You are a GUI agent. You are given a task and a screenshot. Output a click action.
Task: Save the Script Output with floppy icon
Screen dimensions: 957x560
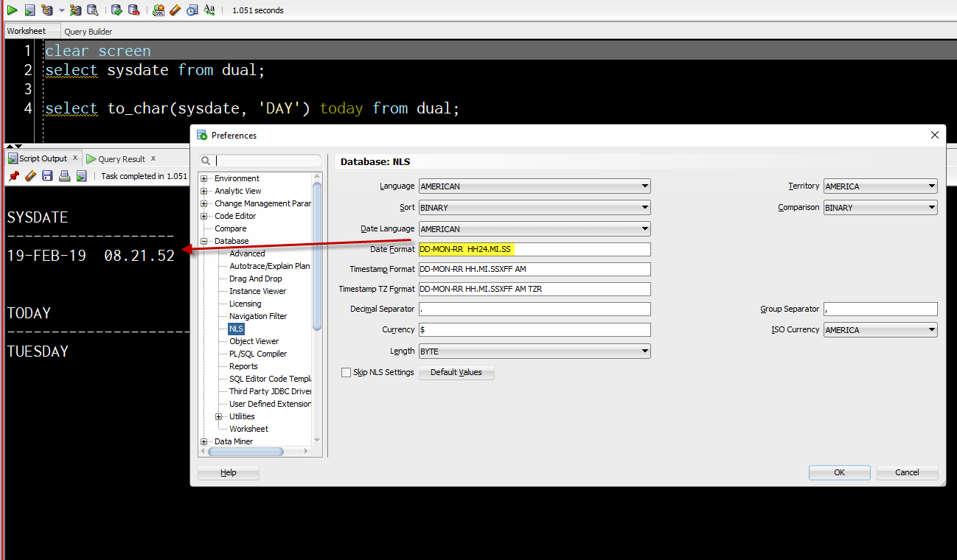[x=47, y=176]
